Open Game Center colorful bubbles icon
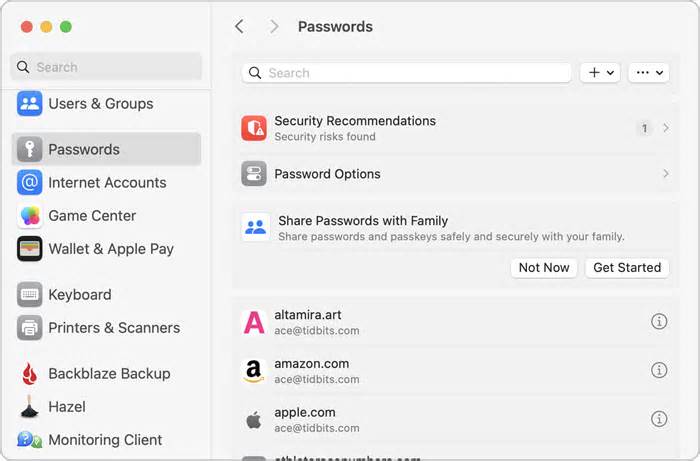Viewport: 700px width, 461px height. click(29, 216)
